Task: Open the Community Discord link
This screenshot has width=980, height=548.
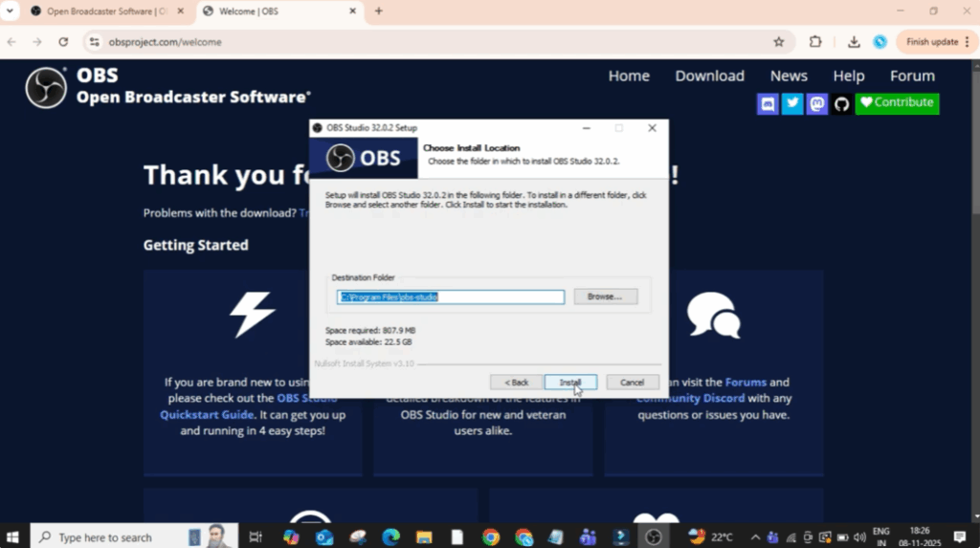Action: (691, 398)
